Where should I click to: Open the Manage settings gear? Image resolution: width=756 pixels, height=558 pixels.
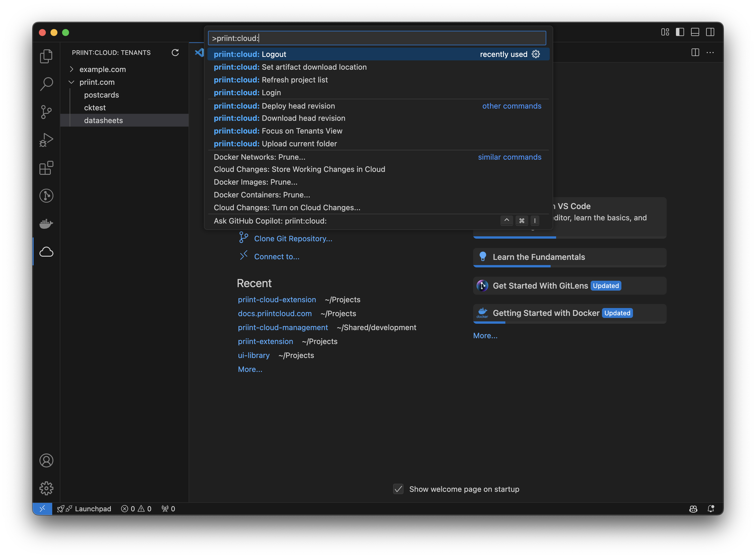46,488
